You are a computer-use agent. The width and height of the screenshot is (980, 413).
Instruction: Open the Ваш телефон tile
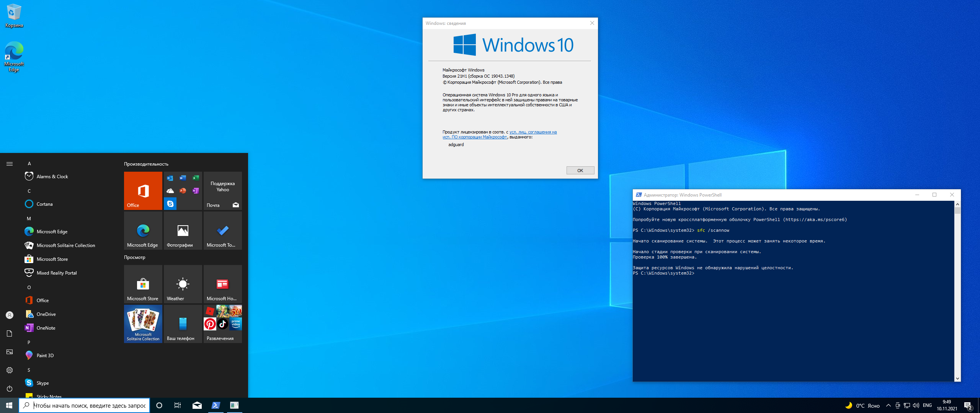[183, 324]
